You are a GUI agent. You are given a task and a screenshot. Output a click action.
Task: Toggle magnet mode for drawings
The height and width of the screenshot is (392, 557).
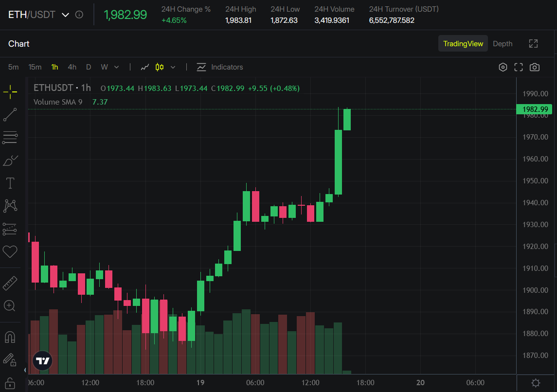pyautogui.click(x=10, y=337)
